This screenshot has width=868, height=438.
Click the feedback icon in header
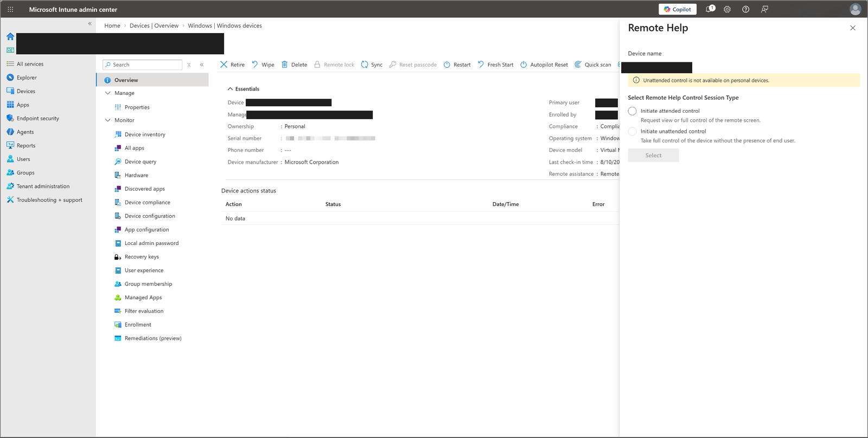tap(764, 9)
